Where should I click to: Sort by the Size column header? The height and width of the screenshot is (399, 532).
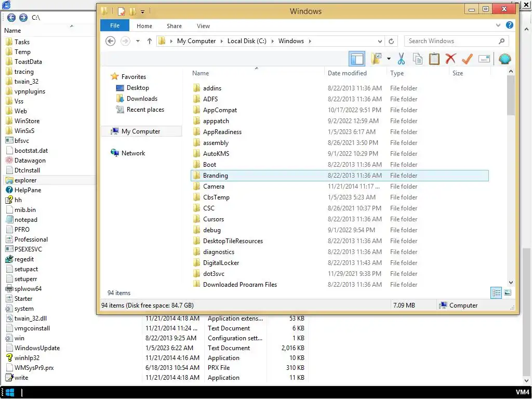point(457,73)
